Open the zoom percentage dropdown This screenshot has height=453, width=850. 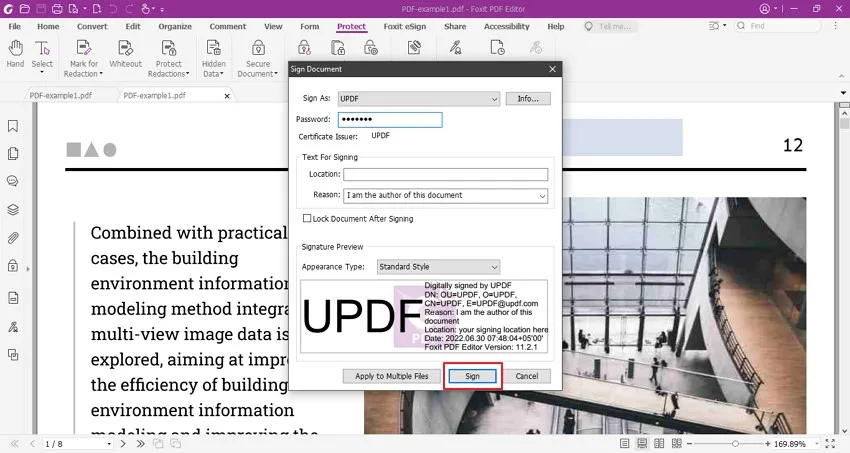[x=817, y=444]
